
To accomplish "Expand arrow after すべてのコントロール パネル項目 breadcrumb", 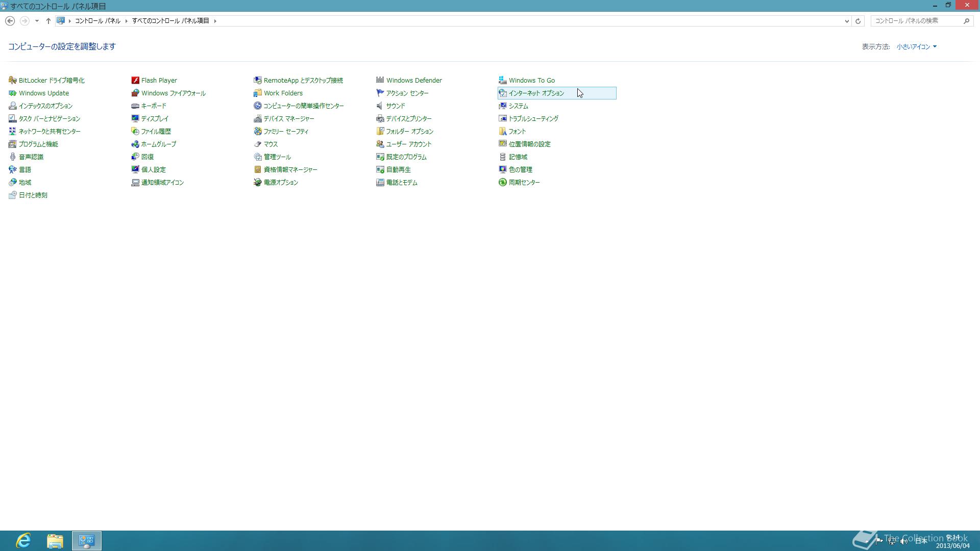I will click(215, 21).
